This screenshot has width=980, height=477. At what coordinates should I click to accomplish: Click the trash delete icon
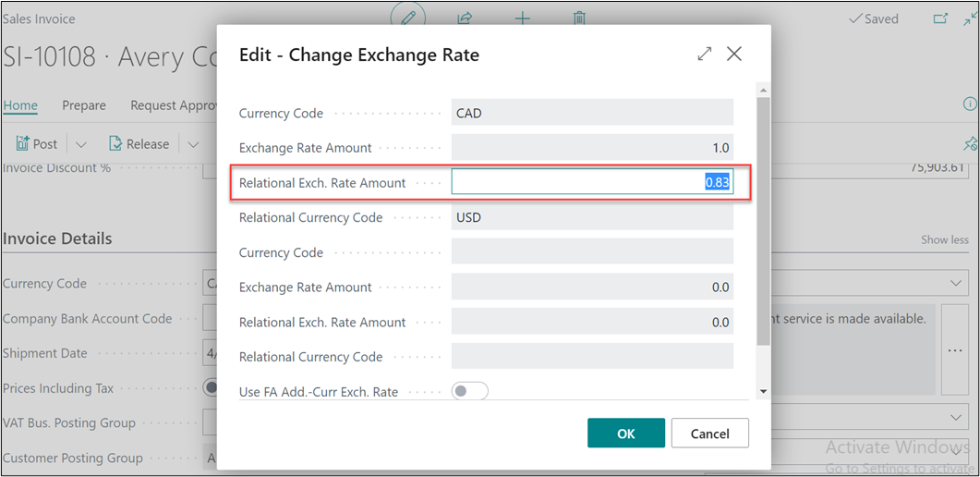pos(579,18)
